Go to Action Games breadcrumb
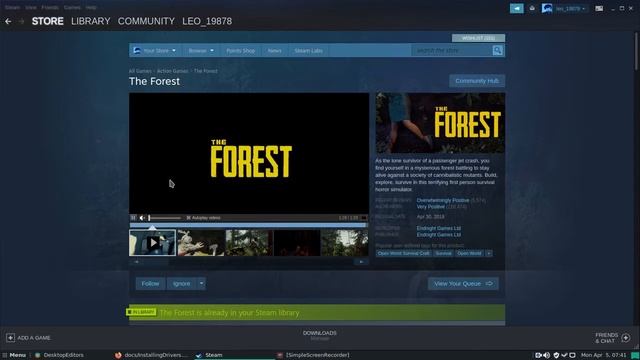This screenshot has height=360, width=640. [172, 71]
